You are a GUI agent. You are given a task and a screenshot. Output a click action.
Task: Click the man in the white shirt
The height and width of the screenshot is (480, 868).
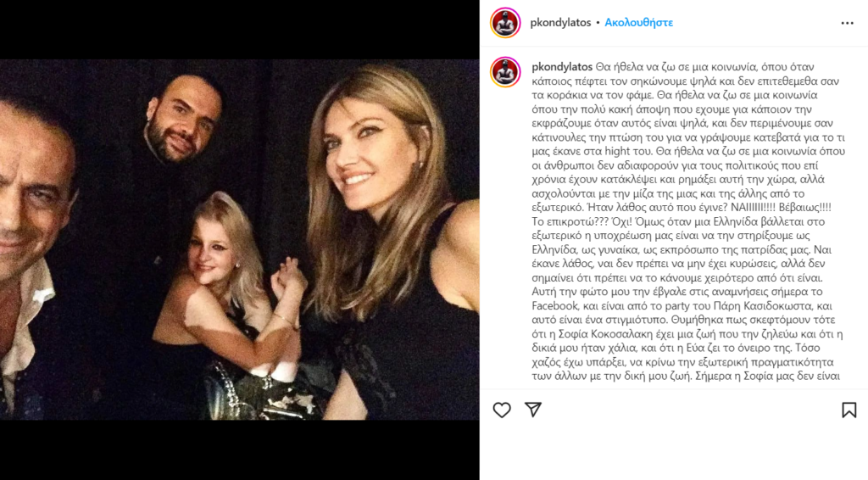coord(30,212)
